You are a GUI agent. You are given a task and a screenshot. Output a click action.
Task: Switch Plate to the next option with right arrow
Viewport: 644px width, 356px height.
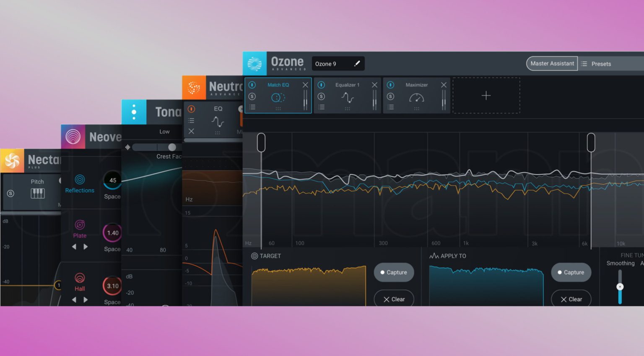(x=86, y=247)
